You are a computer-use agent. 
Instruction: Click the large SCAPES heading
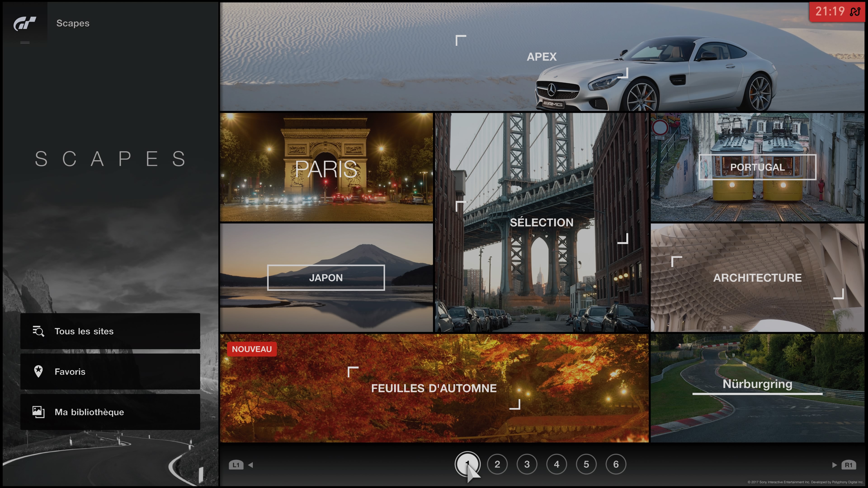(110, 159)
